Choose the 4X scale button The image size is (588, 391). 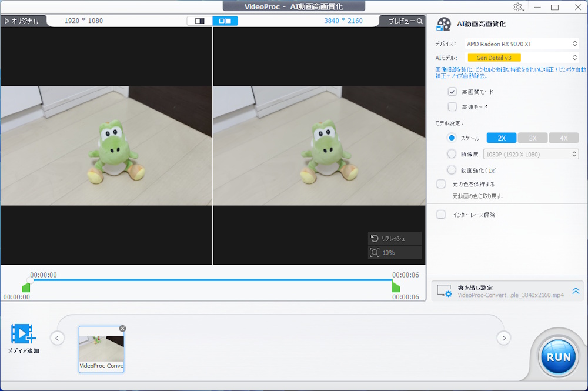coord(564,138)
